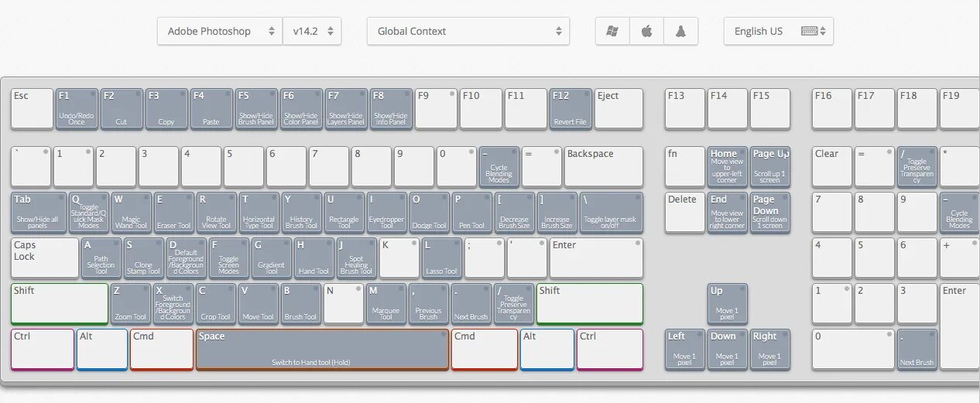Click the backslash Toggle layer mask key
Image resolution: width=980 pixels, height=403 pixels.
(612, 213)
